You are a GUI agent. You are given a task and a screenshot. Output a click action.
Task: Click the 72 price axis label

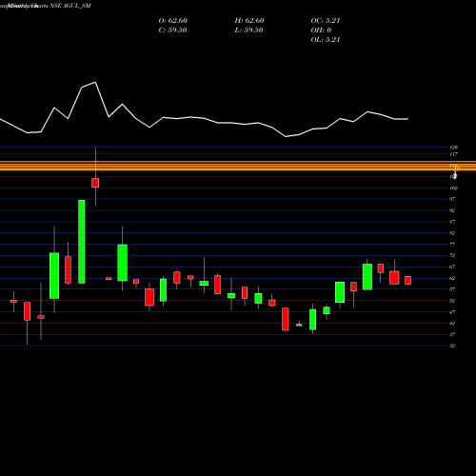pos(452,255)
